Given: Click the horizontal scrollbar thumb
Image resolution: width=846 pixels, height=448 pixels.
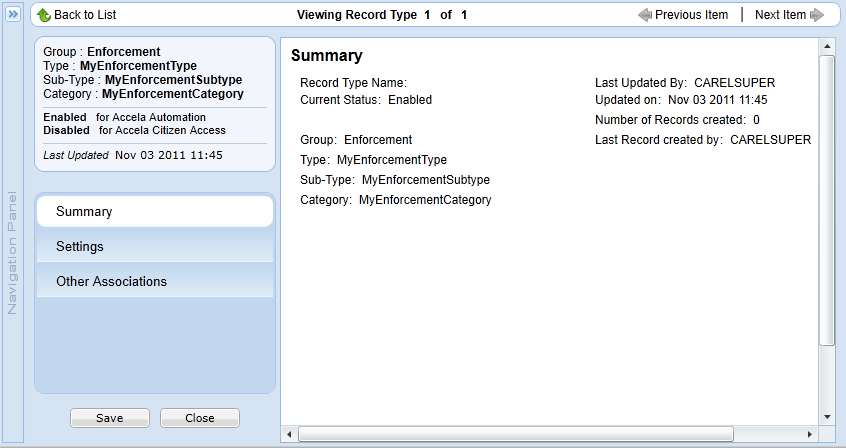Looking at the screenshot, I should 515,434.
